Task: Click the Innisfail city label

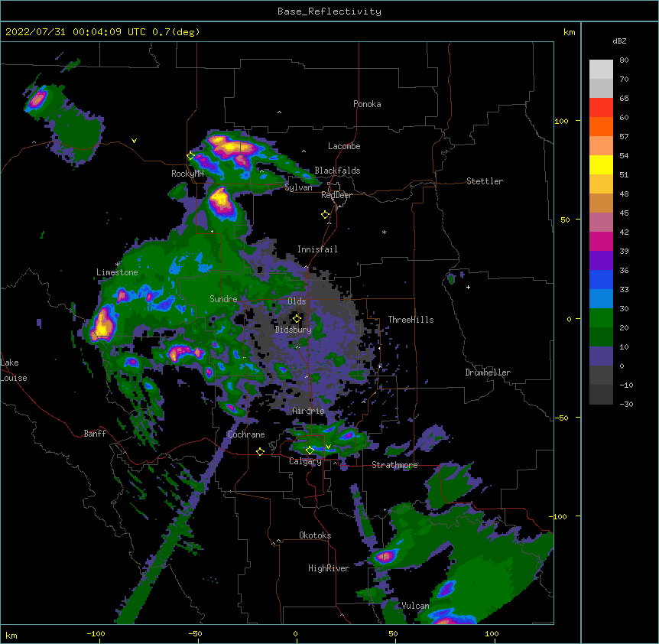Action: coord(317,249)
